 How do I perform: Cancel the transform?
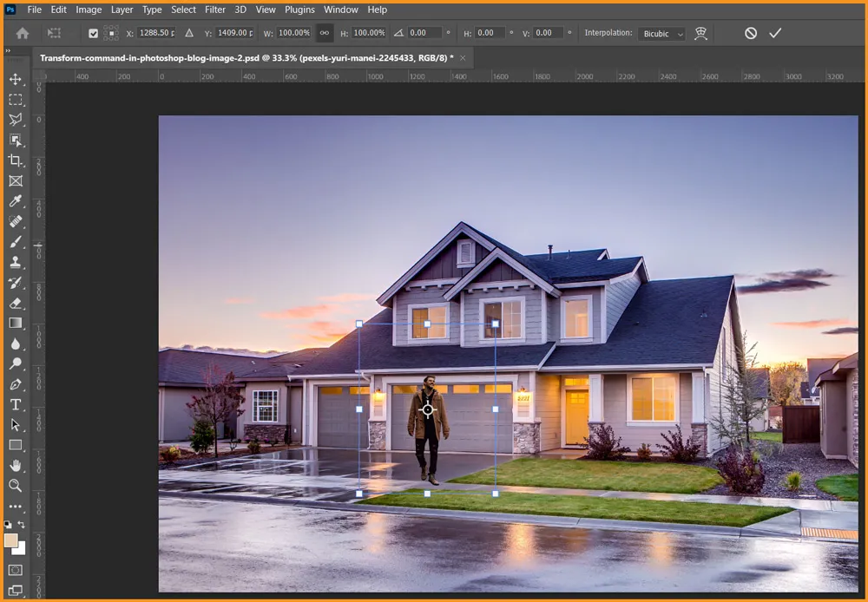tap(751, 33)
